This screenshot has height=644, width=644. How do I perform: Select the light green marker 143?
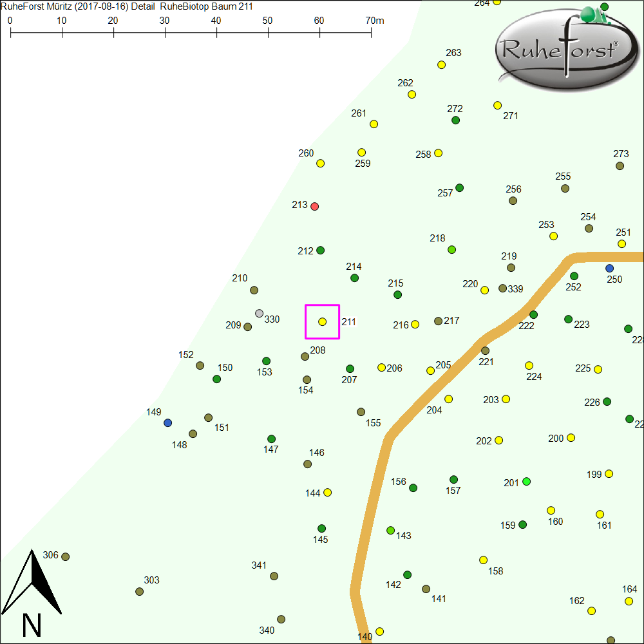390,531
